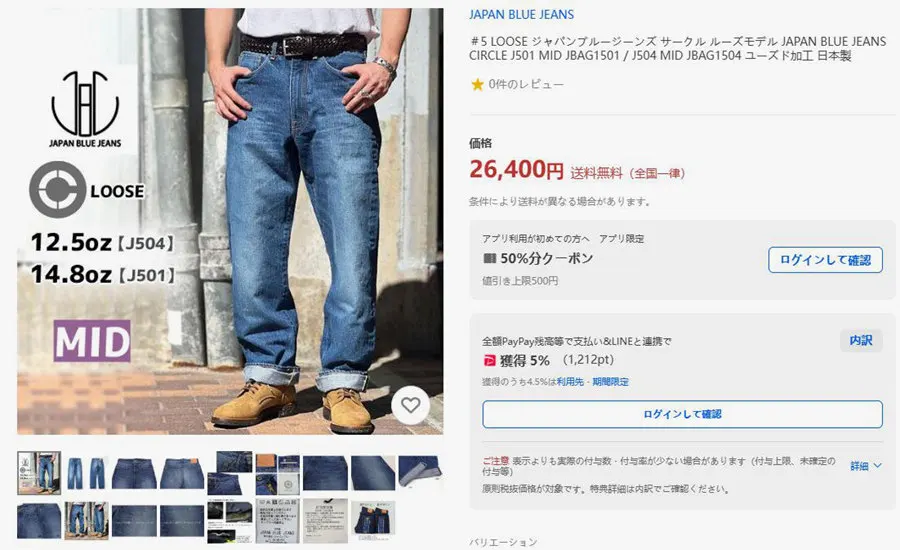Select the thumbnail with rolled selvedge cuff
This screenshot has width=900, height=550.
[420, 472]
